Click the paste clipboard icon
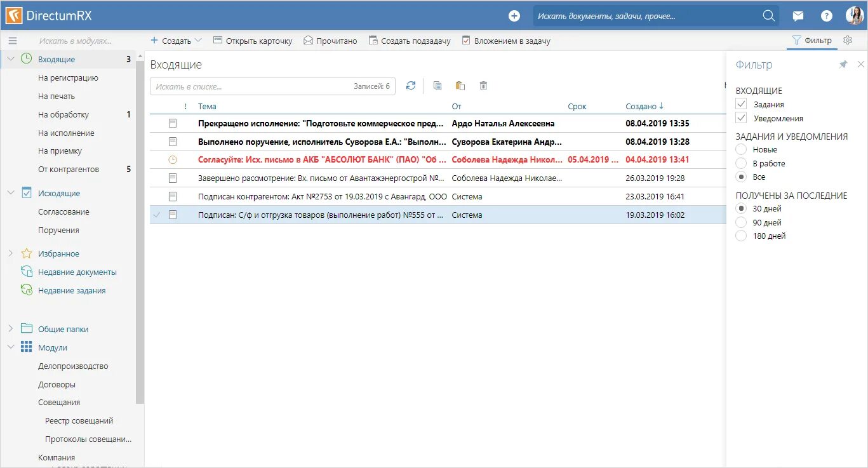The width and height of the screenshot is (868, 468). click(x=460, y=85)
